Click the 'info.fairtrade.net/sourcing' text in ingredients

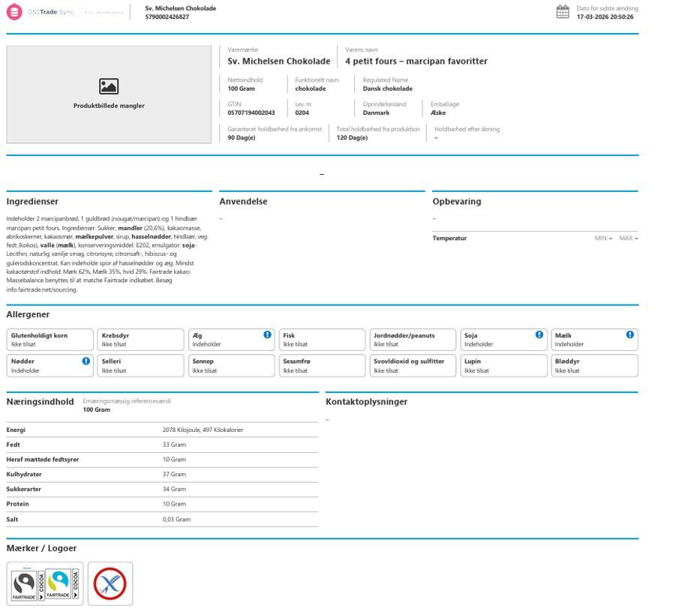pos(41,290)
